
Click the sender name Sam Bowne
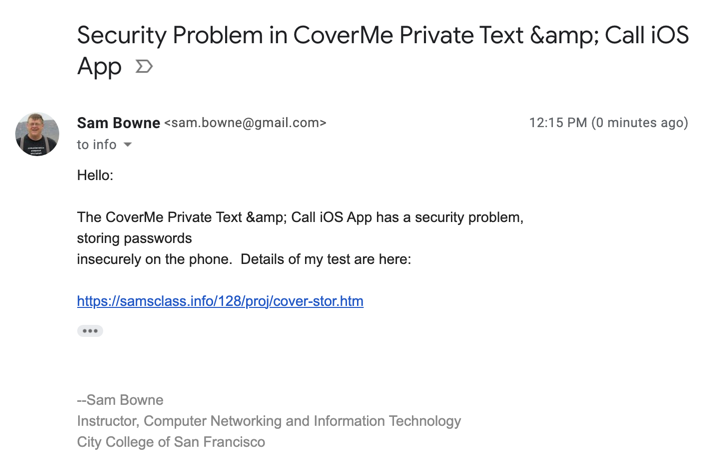[x=118, y=123]
